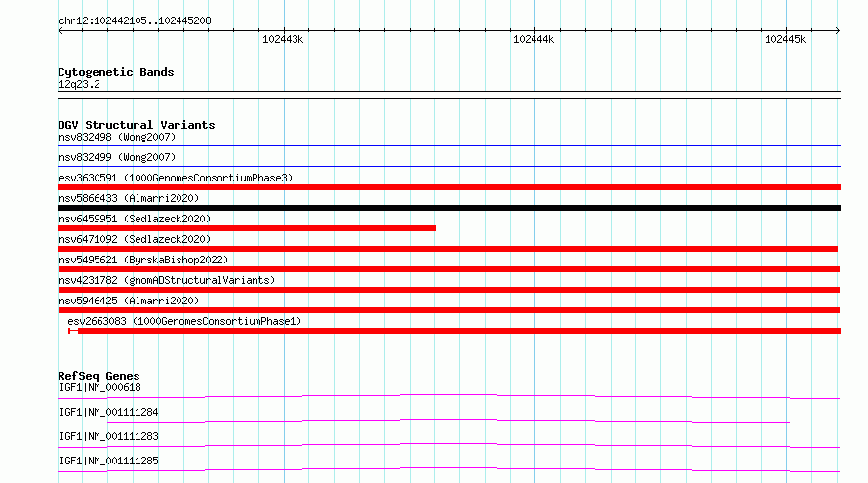Select the red bar of nsv4231782
Image resolution: width=868 pixels, height=483 pixels.
pyautogui.click(x=449, y=290)
